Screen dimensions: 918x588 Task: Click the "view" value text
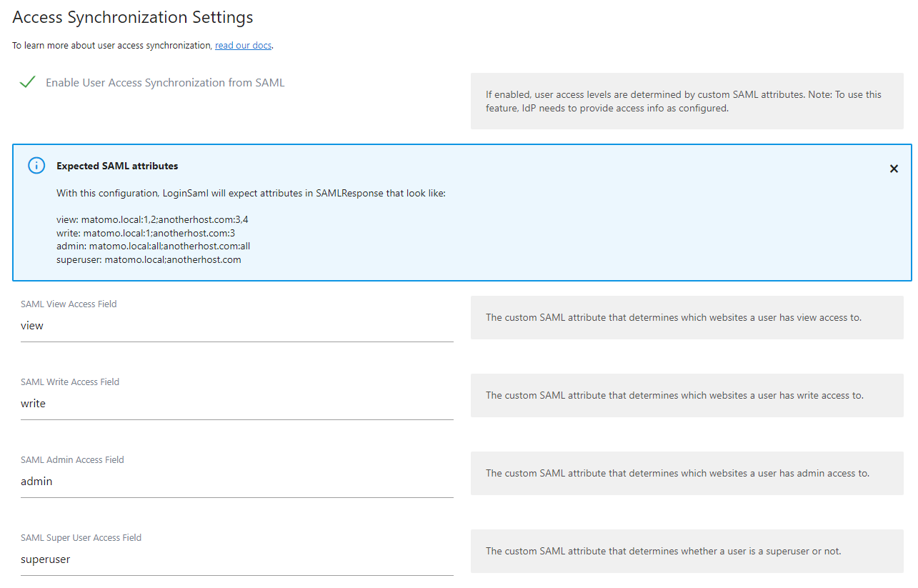coord(31,325)
